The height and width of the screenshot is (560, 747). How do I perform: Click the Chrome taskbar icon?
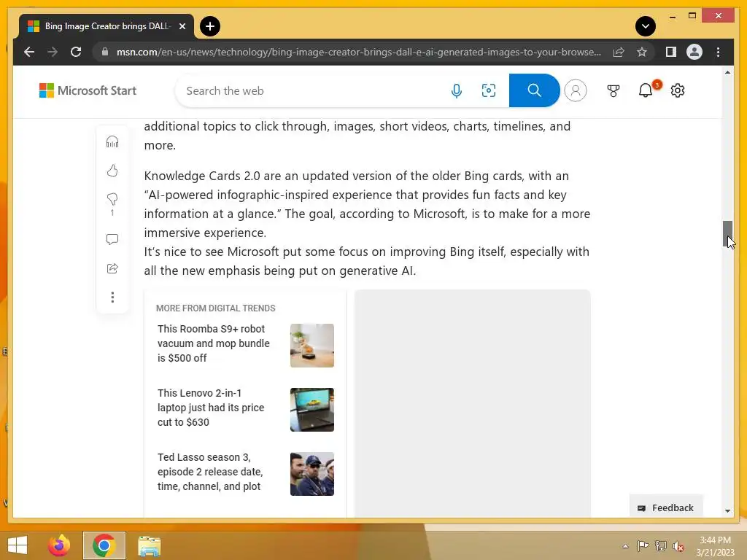[x=104, y=545]
